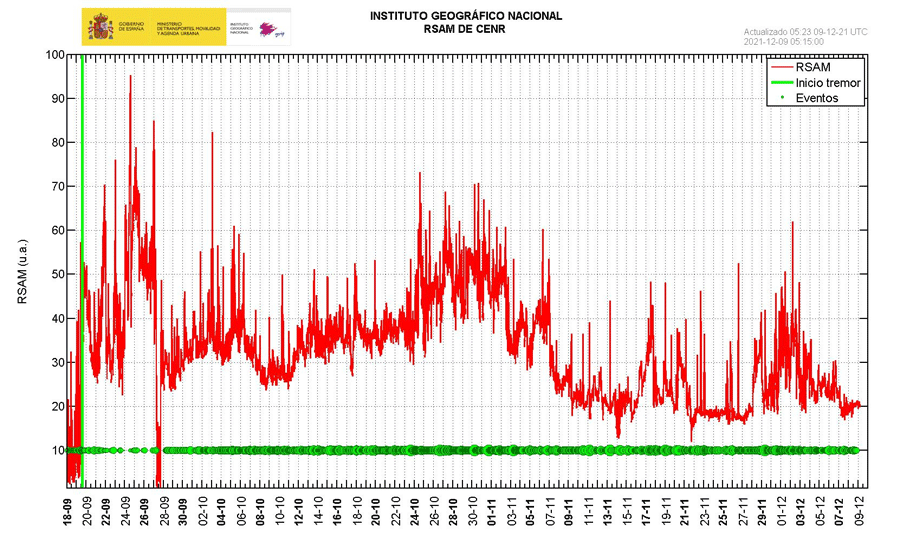Image resolution: width=900 pixels, height=542 pixels.
Task: Select the 'RSAM' legend label
Action: click(x=813, y=67)
